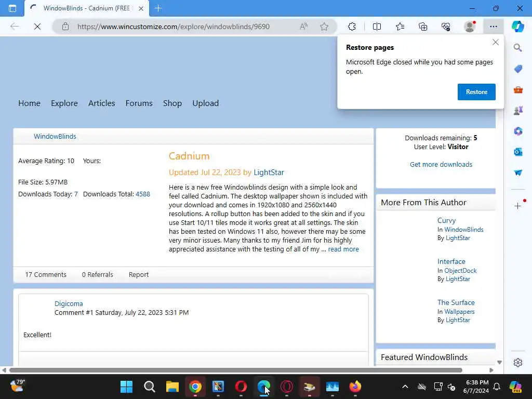The height and width of the screenshot is (399, 532).
Task: Open the Upload menu item
Action: [x=205, y=103]
